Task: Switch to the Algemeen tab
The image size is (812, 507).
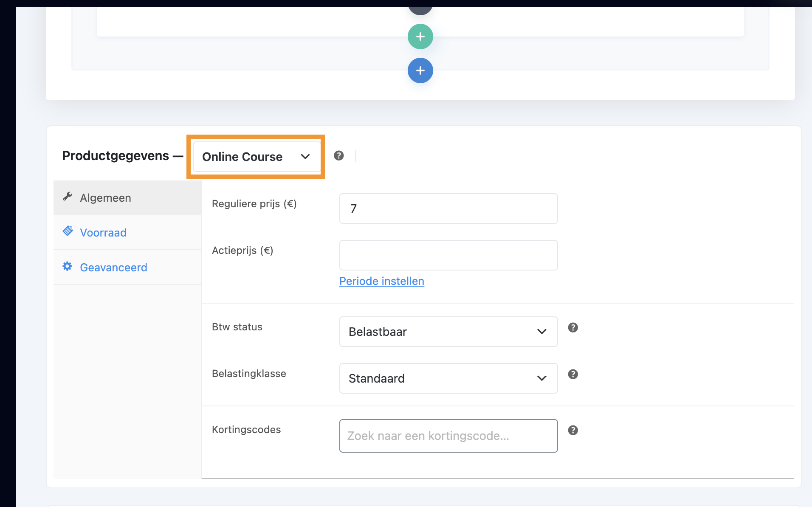Action: pos(106,198)
